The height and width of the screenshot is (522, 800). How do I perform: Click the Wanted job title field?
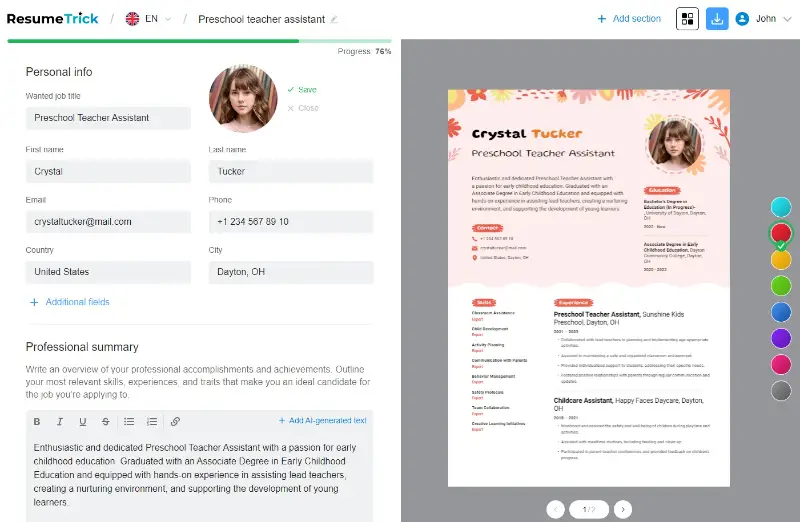108,118
